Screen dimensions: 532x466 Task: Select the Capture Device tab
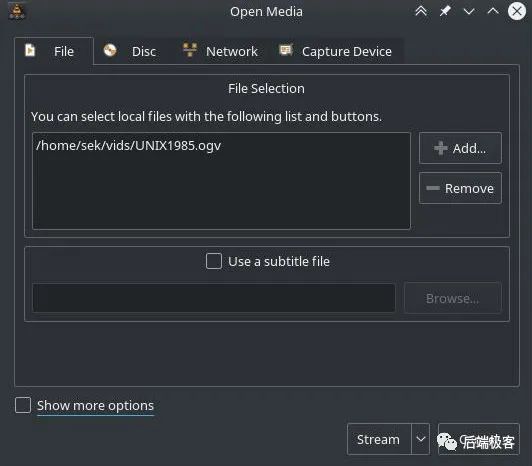tap(336, 51)
